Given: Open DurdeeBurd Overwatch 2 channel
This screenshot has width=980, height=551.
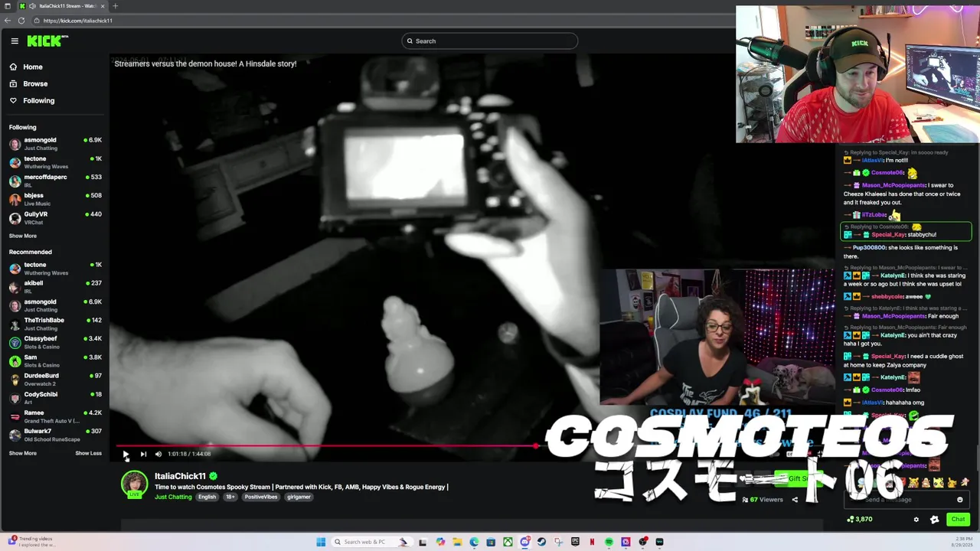Looking at the screenshot, I should 55,379.
